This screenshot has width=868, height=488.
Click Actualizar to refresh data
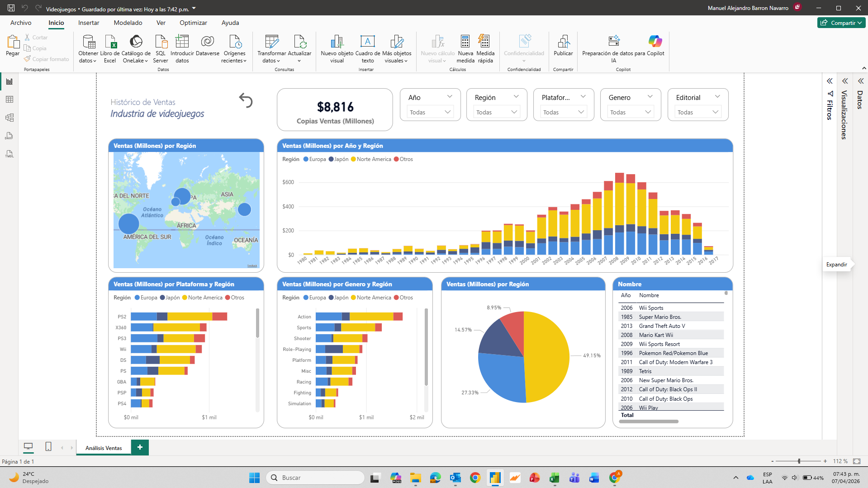click(x=299, y=49)
